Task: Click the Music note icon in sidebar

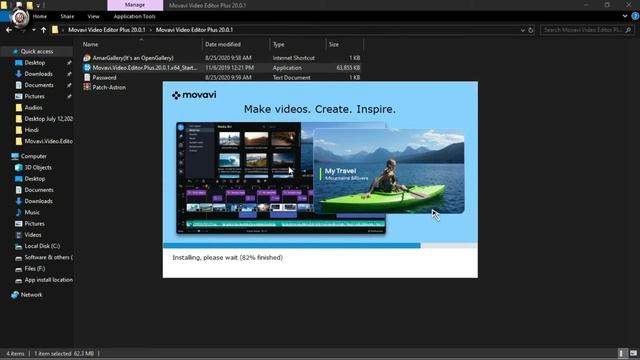Action: click(18, 212)
